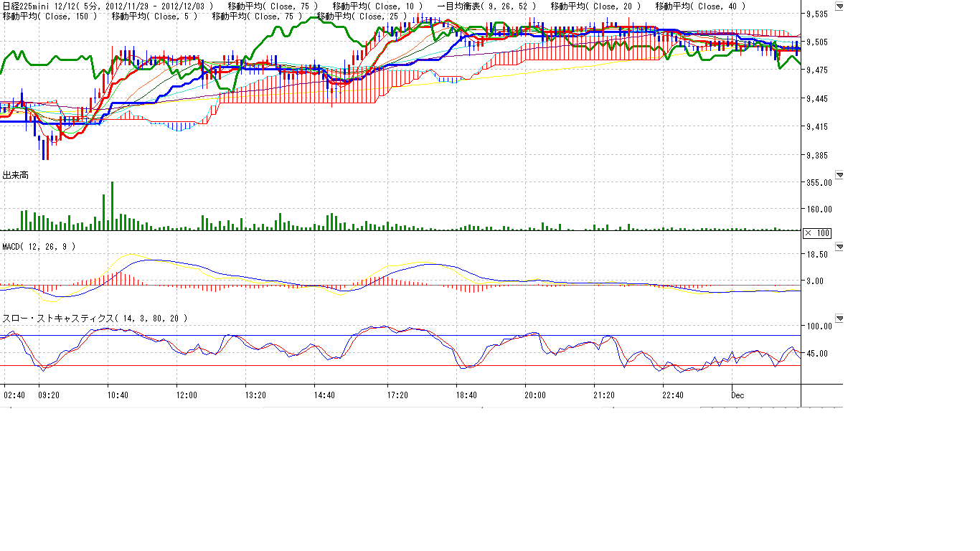This screenshot has height=551, width=980.
Task: Select the 移動平均( Close, 40 ) indicator label
Action: pyautogui.click(x=700, y=6)
